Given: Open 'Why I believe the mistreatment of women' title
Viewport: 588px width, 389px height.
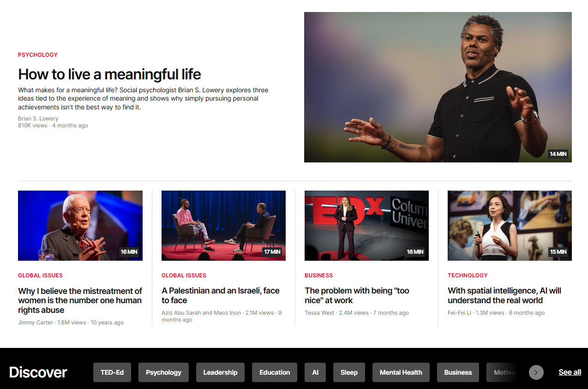Looking at the screenshot, I should [80, 300].
